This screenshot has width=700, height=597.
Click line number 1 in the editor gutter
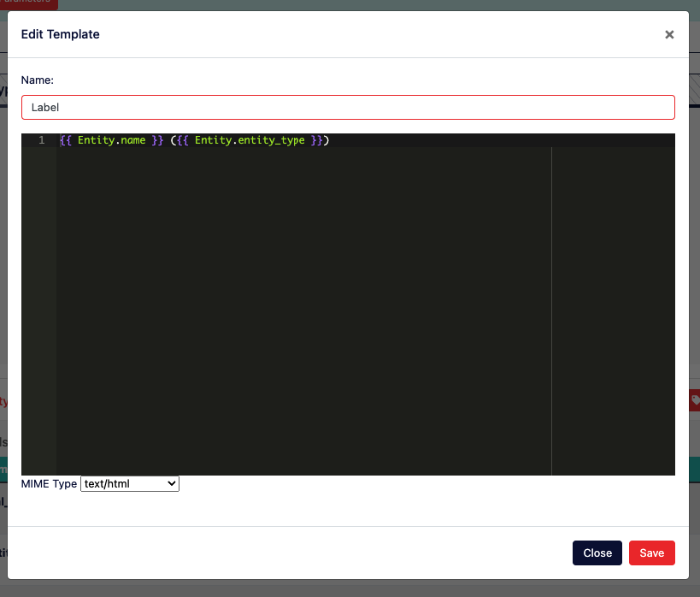[x=42, y=140]
